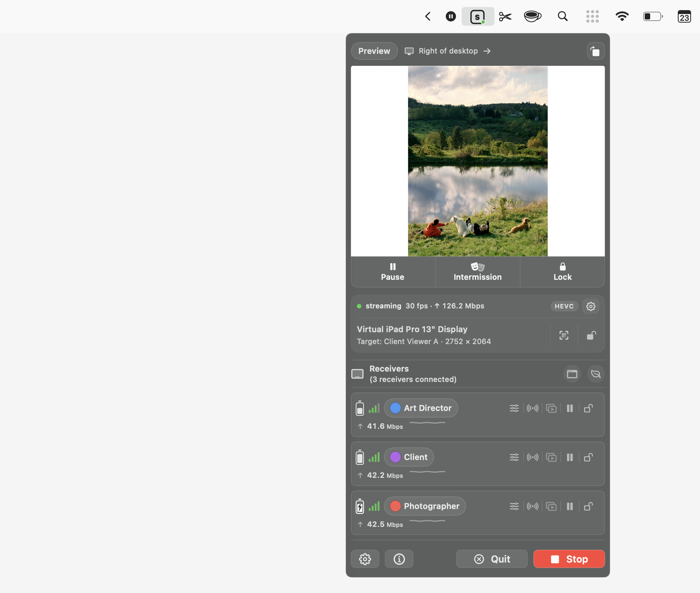Open app settings gear at panel bottom

365,559
